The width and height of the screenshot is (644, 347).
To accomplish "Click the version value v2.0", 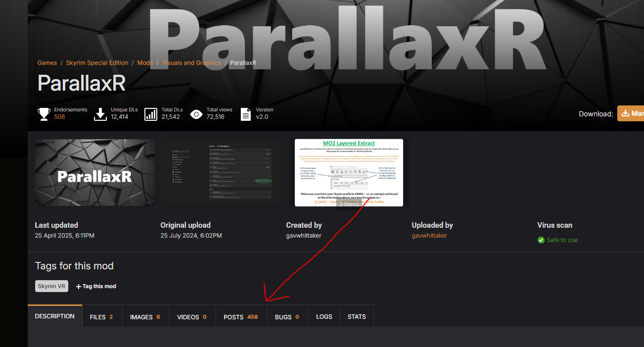I will (262, 117).
